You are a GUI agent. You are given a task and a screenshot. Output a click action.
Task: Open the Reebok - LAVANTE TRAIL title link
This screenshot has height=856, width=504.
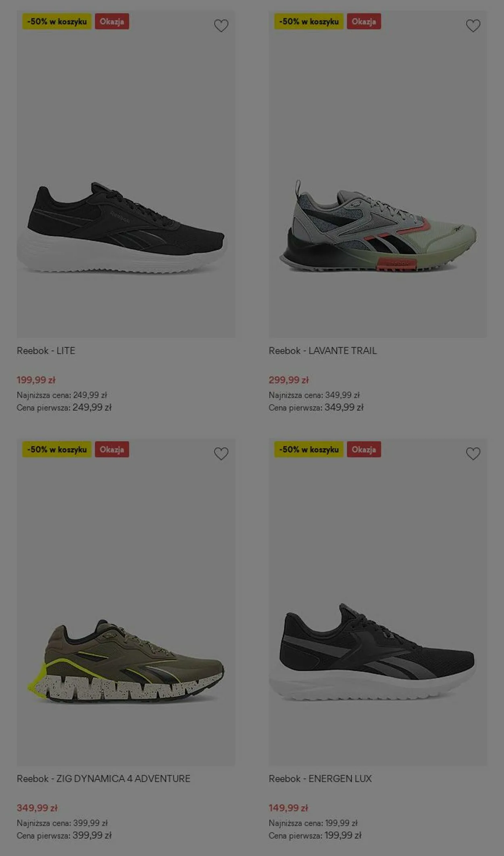pos(323,351)
